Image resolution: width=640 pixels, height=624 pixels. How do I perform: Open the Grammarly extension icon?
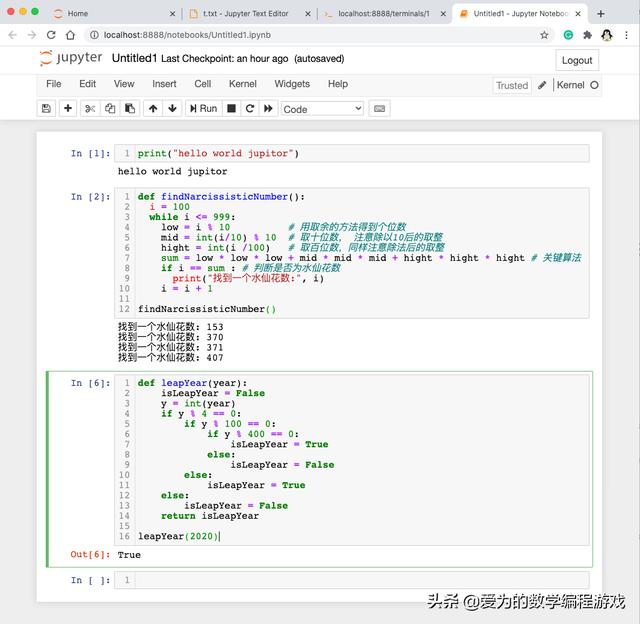click(x=568, y=35)
